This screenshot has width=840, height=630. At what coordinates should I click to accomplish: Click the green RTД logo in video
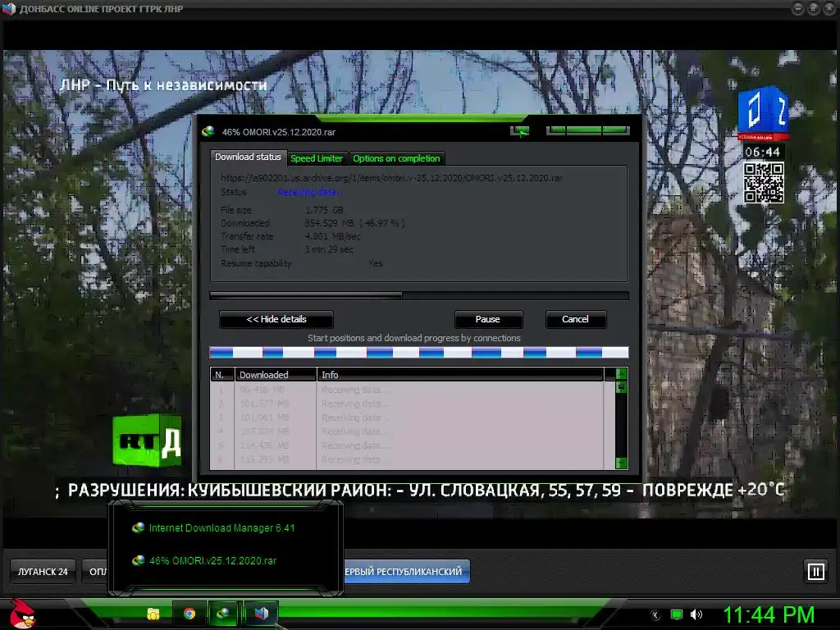148,440
